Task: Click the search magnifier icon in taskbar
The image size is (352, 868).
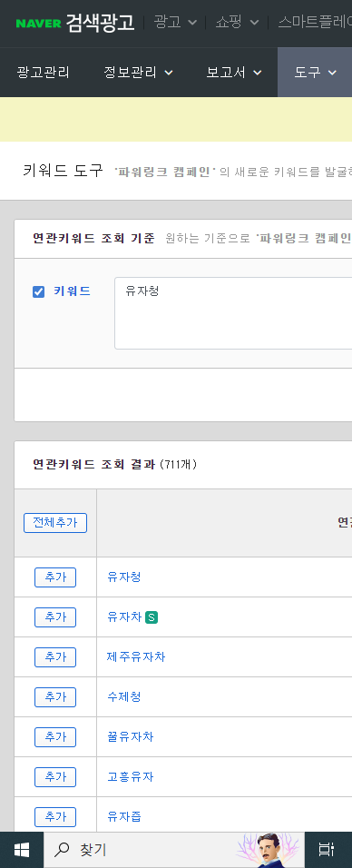Action: coord(64,850)
